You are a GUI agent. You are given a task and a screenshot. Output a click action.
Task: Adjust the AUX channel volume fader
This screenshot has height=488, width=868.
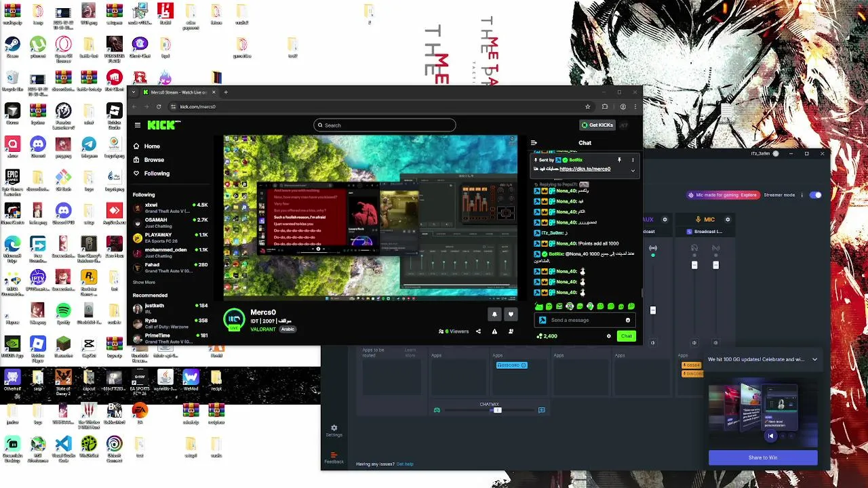[653, 310]
